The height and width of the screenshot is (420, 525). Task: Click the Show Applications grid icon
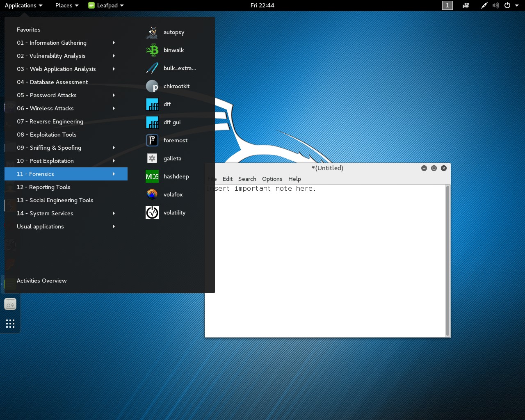(x=10, y=324)
